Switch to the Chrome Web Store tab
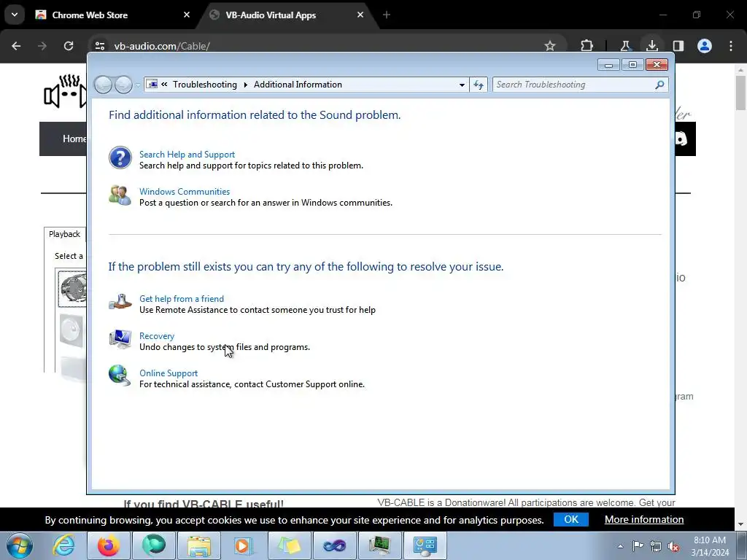Image resolution: width=747 pixels, height=560 pixels. pos(110,15)
